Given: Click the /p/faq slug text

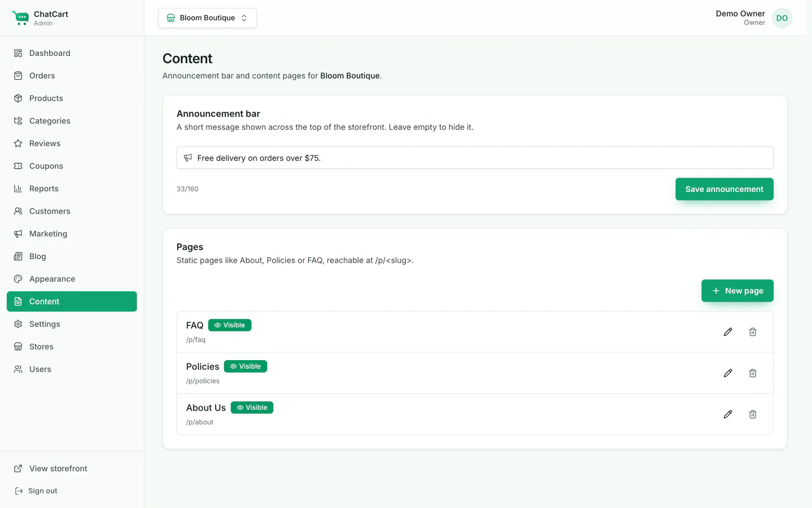Looking at the screenshot, I should [196, 340].
